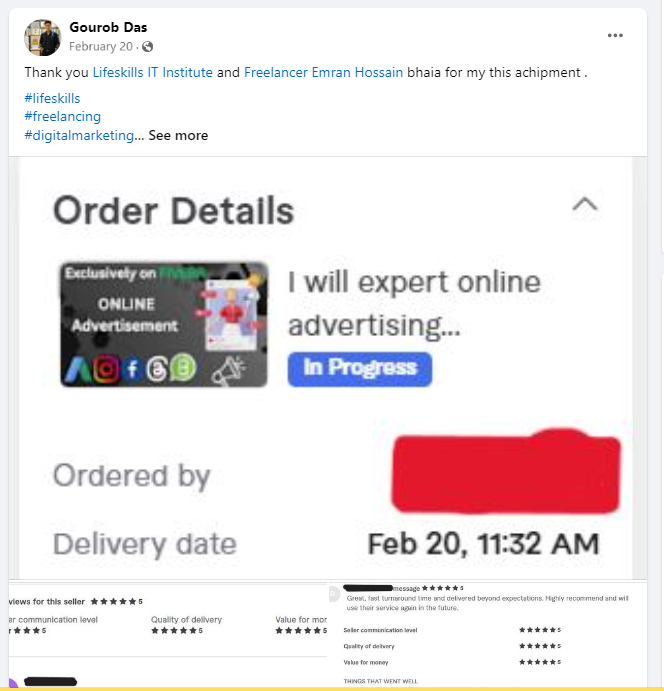Open the Gourob Das profile name link
Screen dimensions: 664x691
click(x=108, y=27)
